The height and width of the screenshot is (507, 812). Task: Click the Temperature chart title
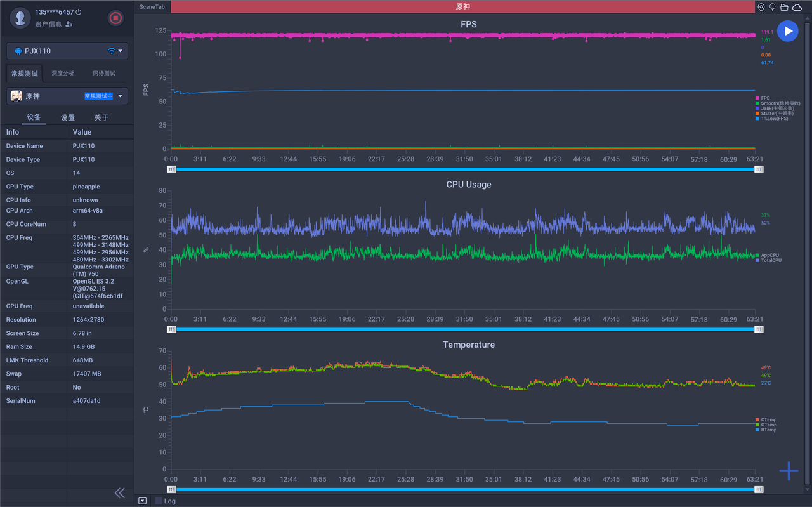[469, 345]
